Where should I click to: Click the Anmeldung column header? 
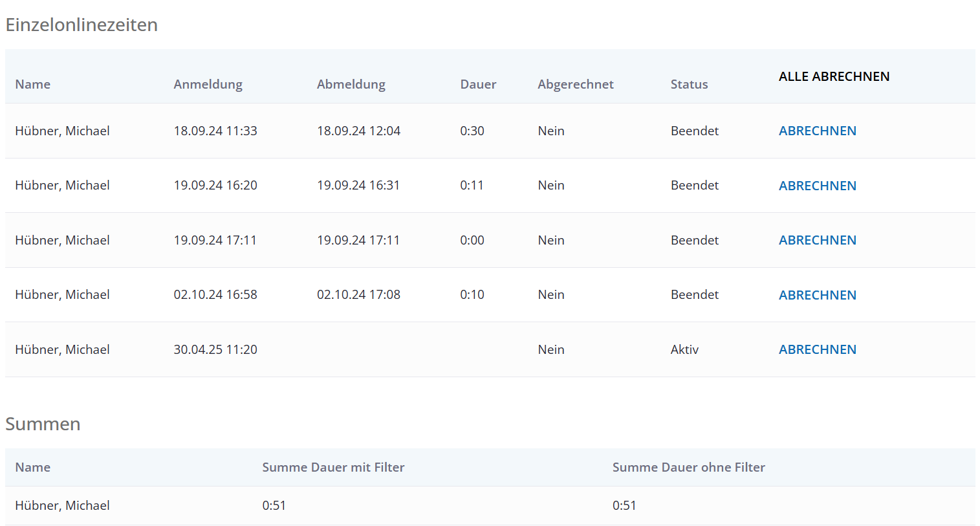click(208, 84)
